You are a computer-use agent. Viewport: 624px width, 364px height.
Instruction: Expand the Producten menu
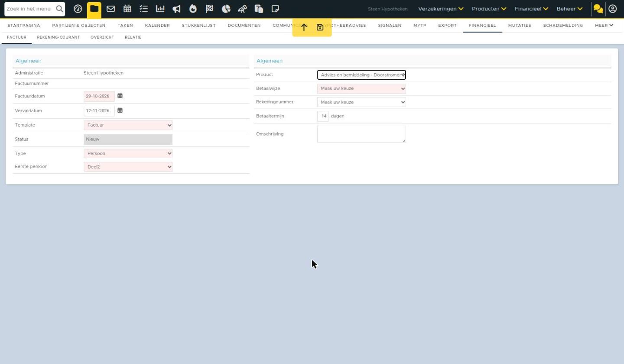(489, 9)
